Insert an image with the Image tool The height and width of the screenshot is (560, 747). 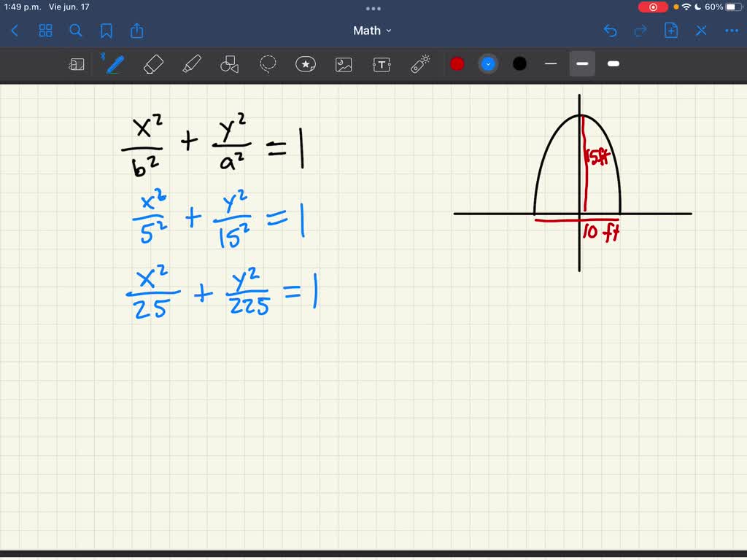click(x=343, y=63)
